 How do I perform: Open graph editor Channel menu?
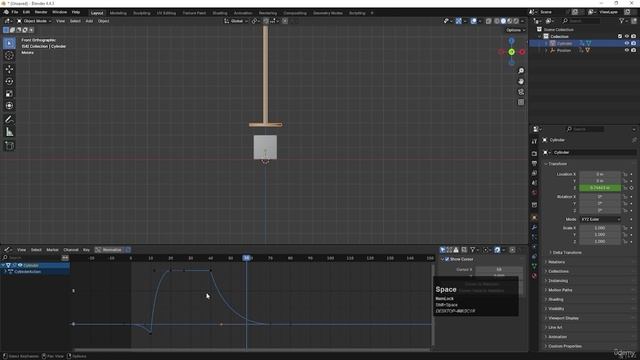(71, 250)
